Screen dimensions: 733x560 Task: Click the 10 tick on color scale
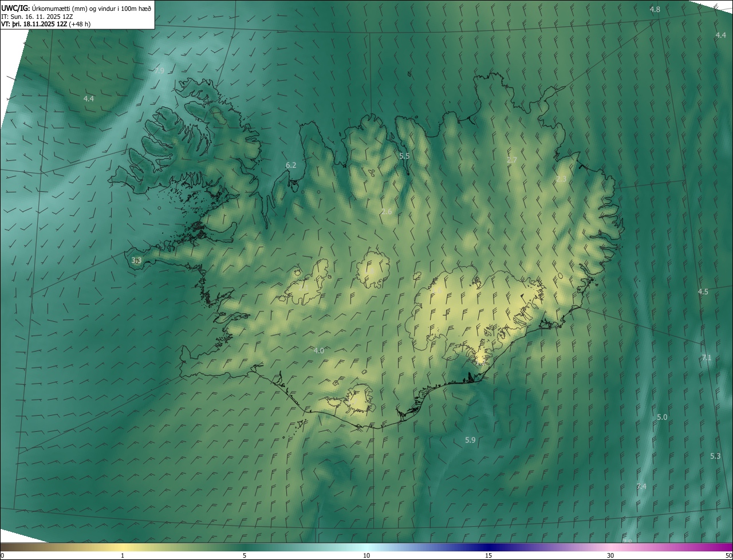[366, 555]
